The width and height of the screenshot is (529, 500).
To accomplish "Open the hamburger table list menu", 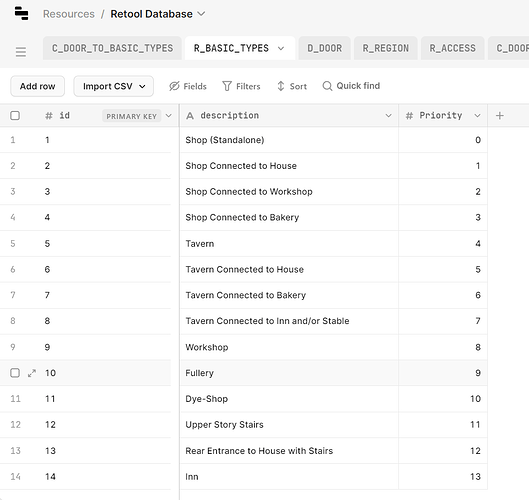I will 21,52.
